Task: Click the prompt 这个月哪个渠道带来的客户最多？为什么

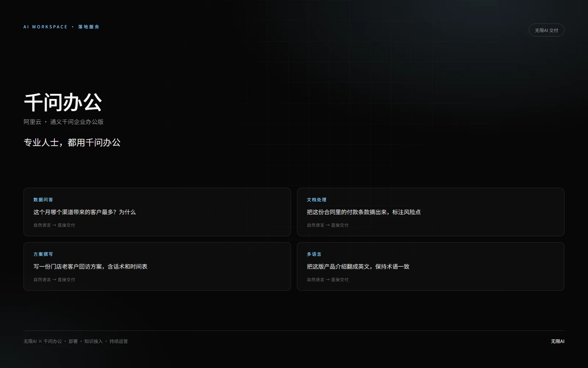Action: point(85,212)
